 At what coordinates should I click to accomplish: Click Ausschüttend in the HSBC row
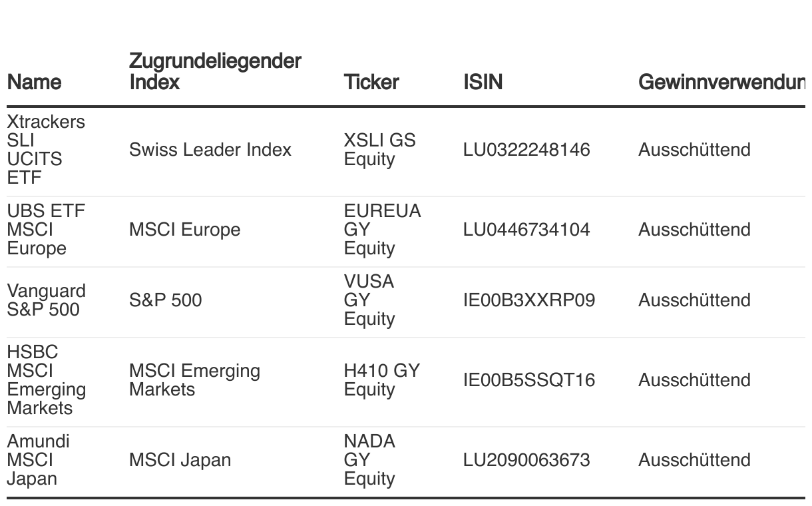tap(694, 380)
